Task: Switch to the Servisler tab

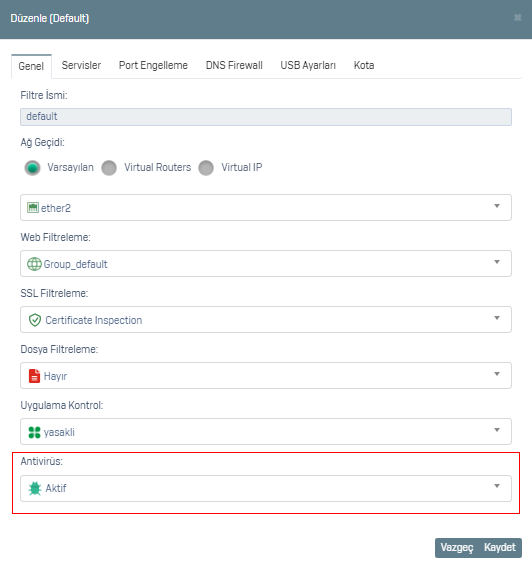Action: 81,65
